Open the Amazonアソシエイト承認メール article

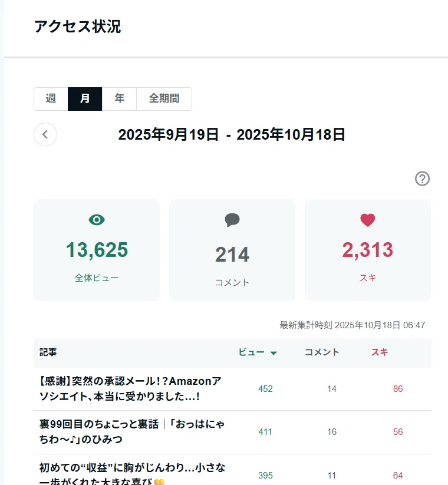[130, 388]
